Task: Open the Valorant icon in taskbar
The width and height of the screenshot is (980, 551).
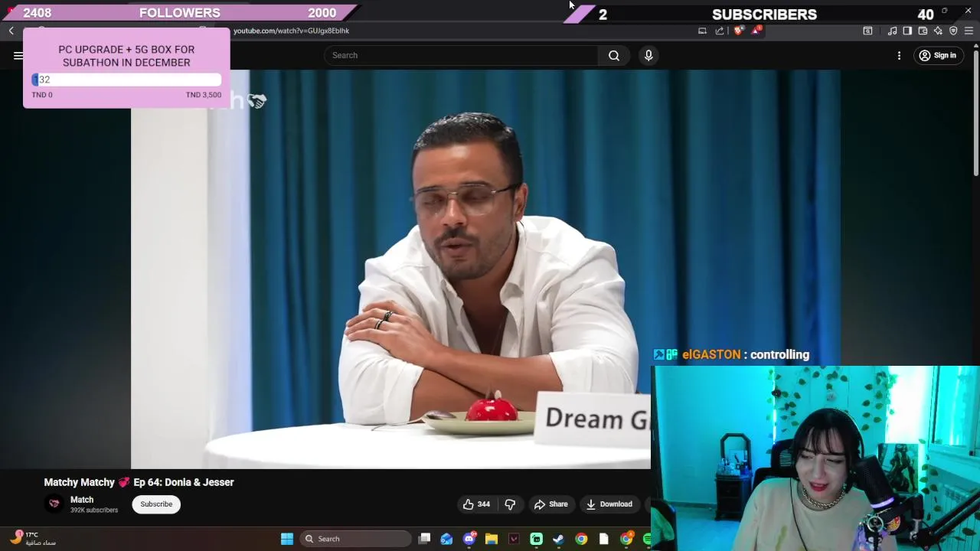Action: [x=514, y=539]
